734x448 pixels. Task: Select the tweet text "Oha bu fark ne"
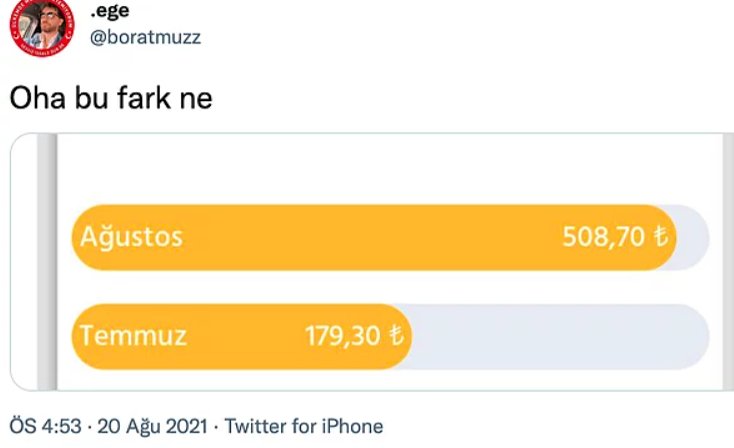(111, 98)
